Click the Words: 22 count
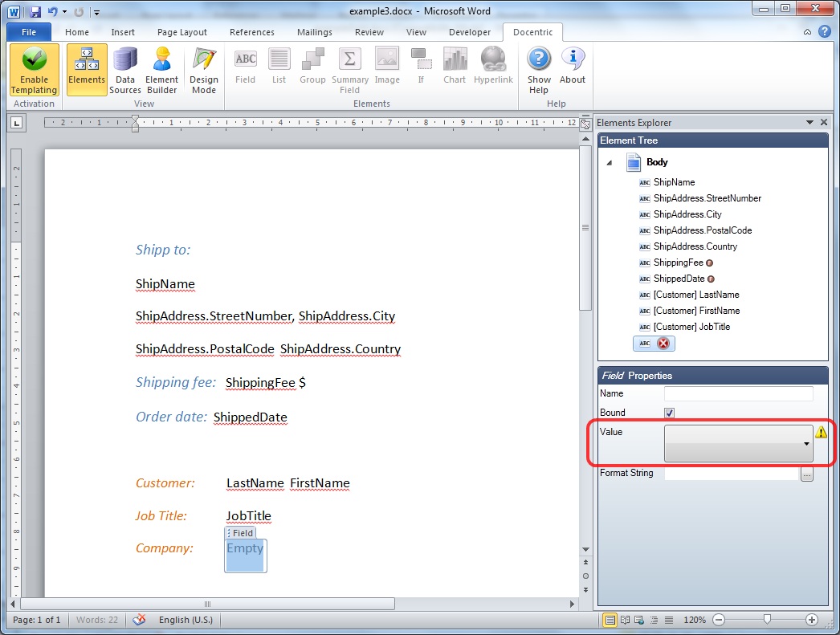840x635 pixels. point(97,620)
